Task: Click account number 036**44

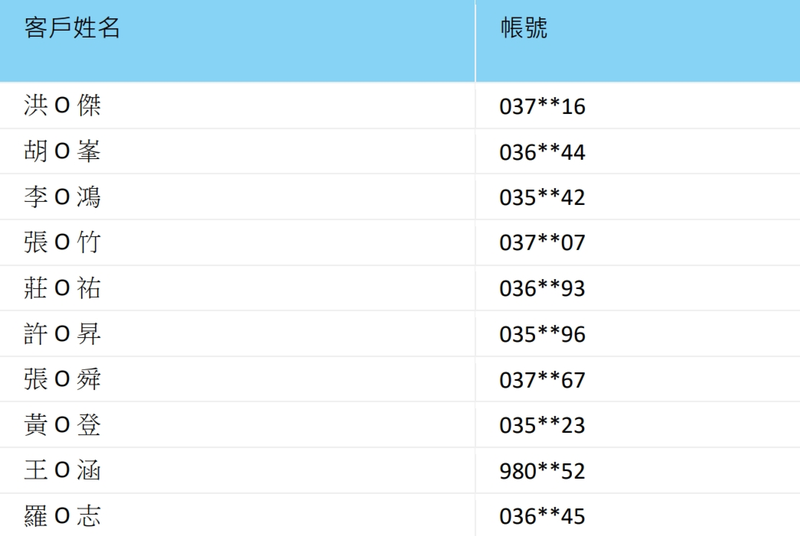Action: [x=542, y=153]
